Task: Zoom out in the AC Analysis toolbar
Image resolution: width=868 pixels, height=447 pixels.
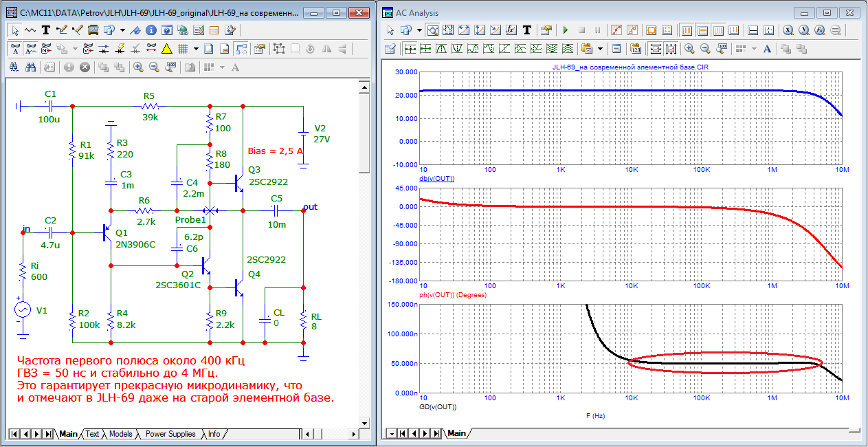Action: (704, 49)
